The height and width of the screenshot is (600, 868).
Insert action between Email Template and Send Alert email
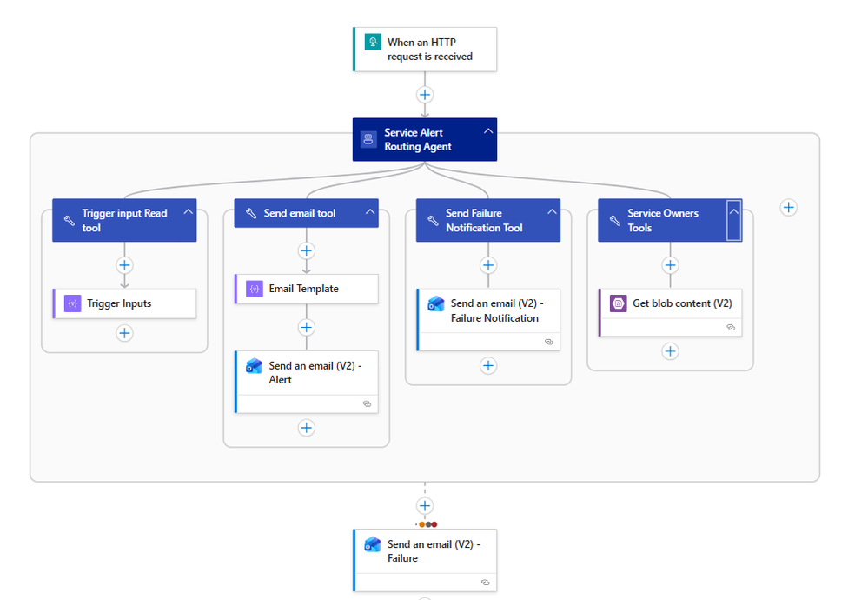pyautogui.click(x=306, y=328)
